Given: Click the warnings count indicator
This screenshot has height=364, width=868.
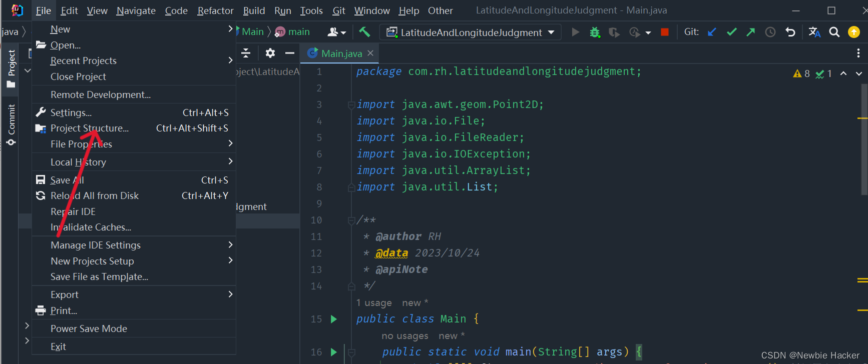Looking at the screenshot, I should coord(801,74).
